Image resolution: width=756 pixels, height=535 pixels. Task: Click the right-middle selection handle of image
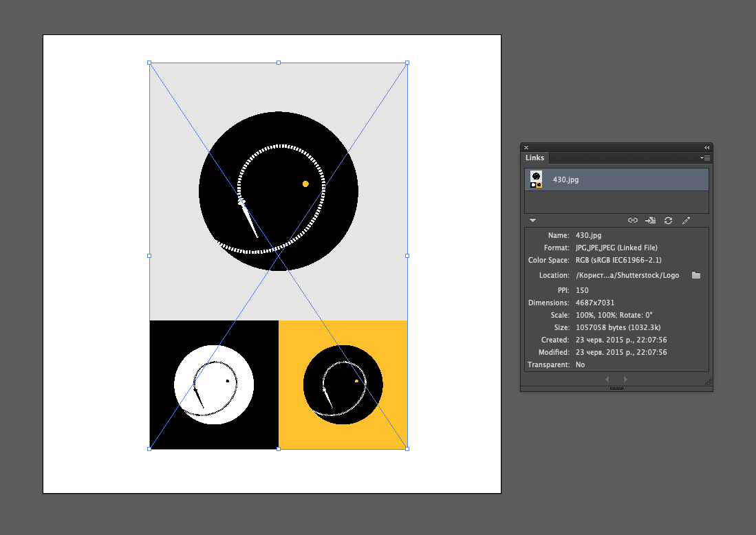tap(407, 256)
